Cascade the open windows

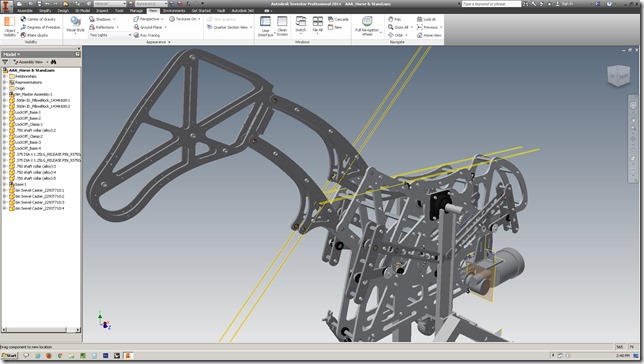tap(338, 19)
